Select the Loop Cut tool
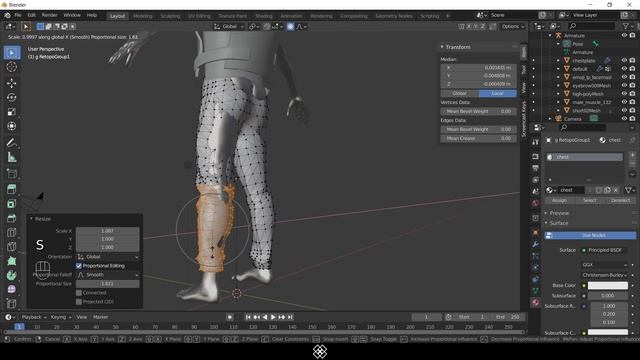 12,232
